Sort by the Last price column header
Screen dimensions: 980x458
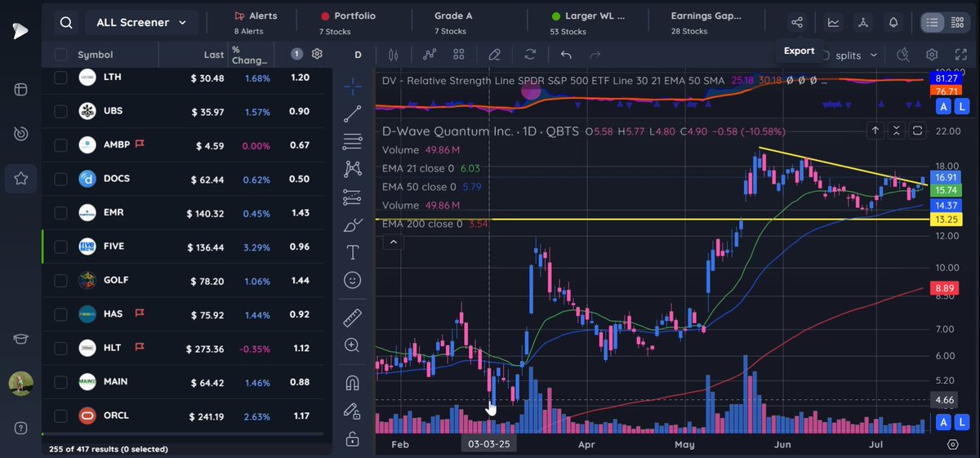tap(214, 55)
